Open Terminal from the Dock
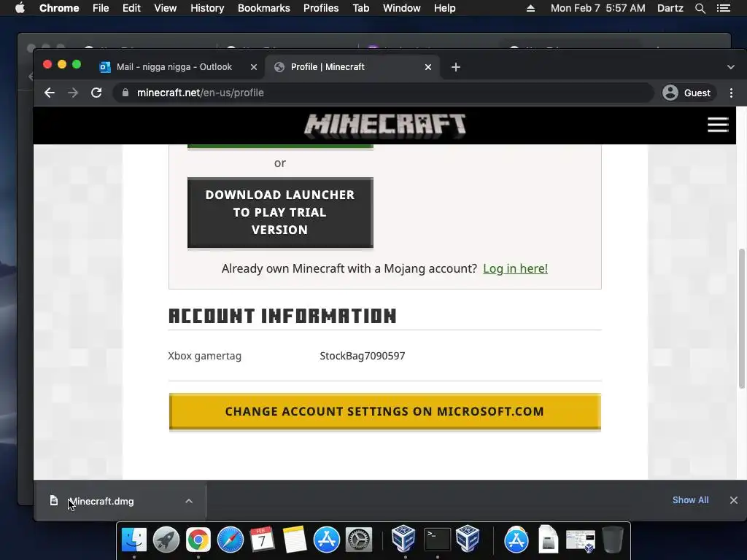Viewport: 747px width, 560px height. (x=438, y=540)
